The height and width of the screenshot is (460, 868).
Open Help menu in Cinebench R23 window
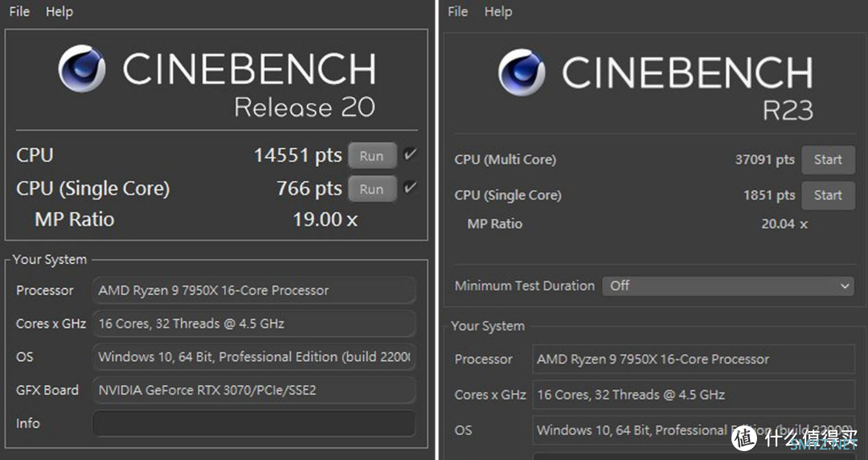[x=498, y=11]
